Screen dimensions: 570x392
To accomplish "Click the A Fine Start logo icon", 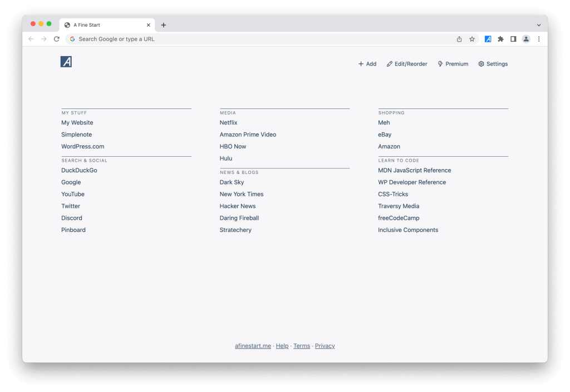I will tap(66, 62).
